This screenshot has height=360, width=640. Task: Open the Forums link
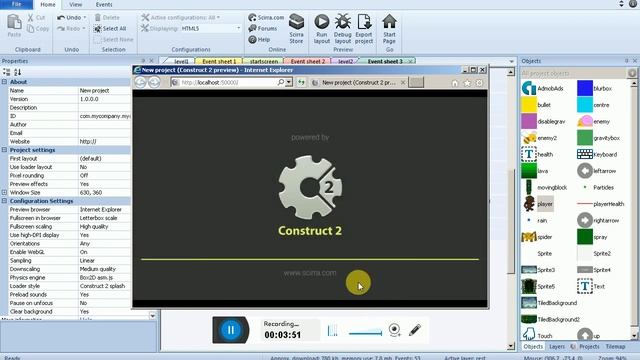(x=263, y=29)
